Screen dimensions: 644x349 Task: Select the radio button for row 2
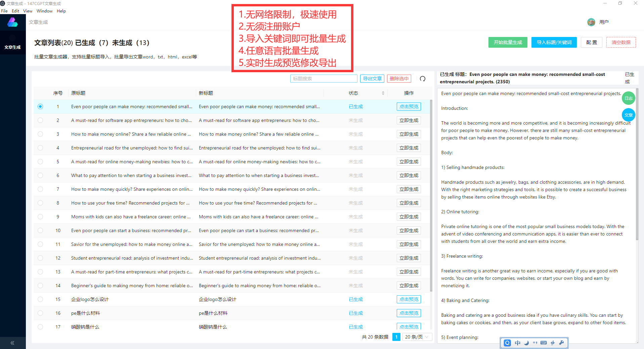coord(40,120)
